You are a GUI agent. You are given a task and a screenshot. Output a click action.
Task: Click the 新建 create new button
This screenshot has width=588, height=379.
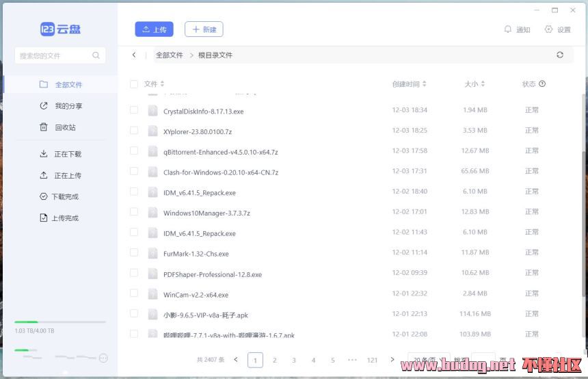click(x=204, y=29)
